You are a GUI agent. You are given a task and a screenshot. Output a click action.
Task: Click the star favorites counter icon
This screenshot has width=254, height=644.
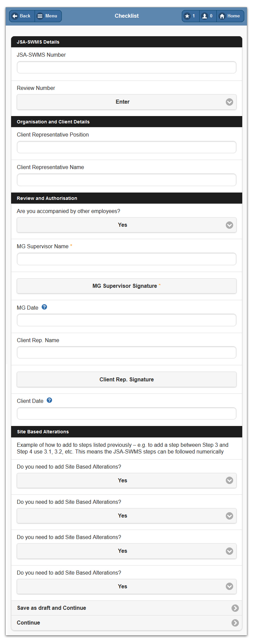(x=187, y=16)
